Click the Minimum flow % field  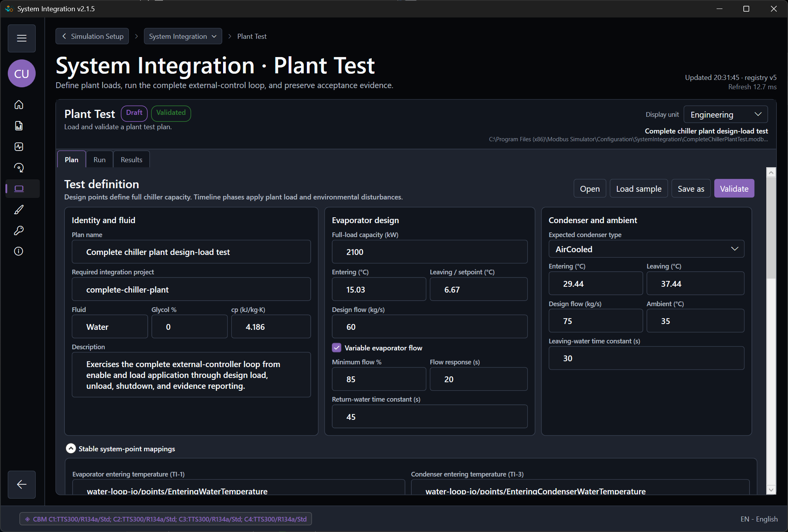pyautogui.click(x=379, y=379)
